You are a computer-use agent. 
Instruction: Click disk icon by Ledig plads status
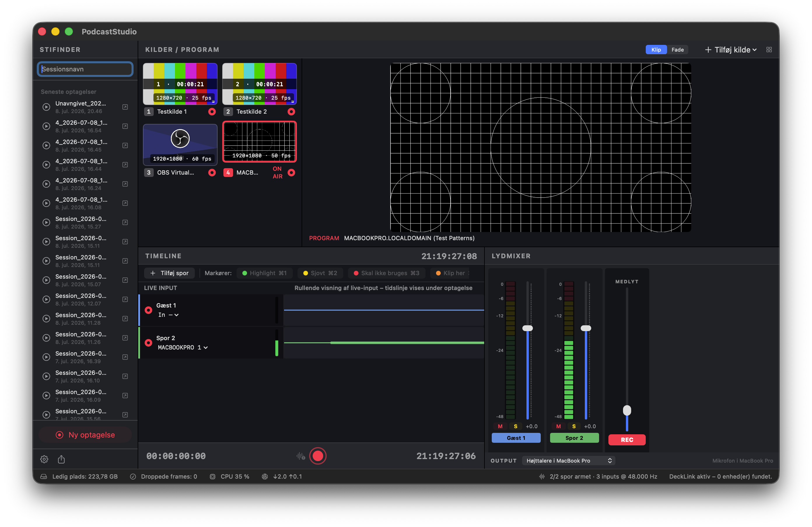(44, 477)
